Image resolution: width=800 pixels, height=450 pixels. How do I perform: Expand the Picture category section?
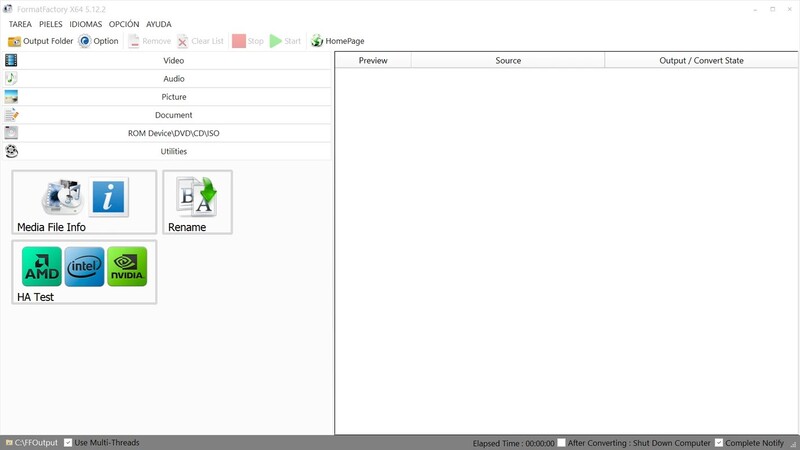pos(167,96)
